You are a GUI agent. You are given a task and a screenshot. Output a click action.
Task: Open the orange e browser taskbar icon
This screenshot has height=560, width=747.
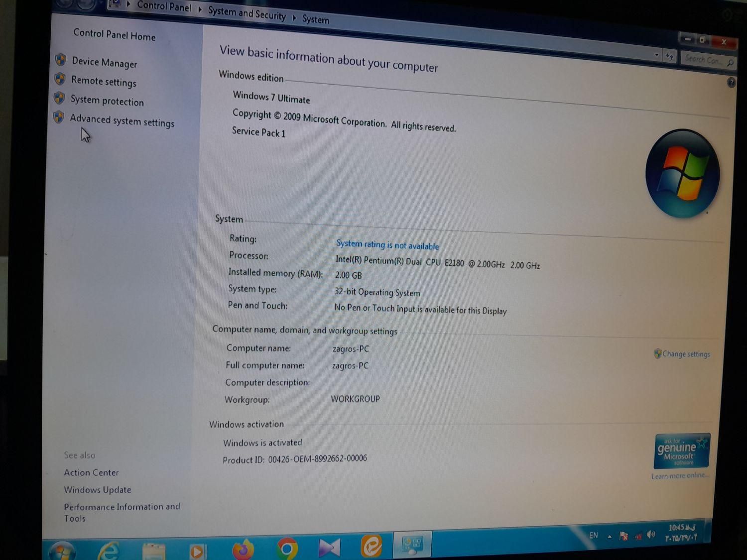point(372,545)
